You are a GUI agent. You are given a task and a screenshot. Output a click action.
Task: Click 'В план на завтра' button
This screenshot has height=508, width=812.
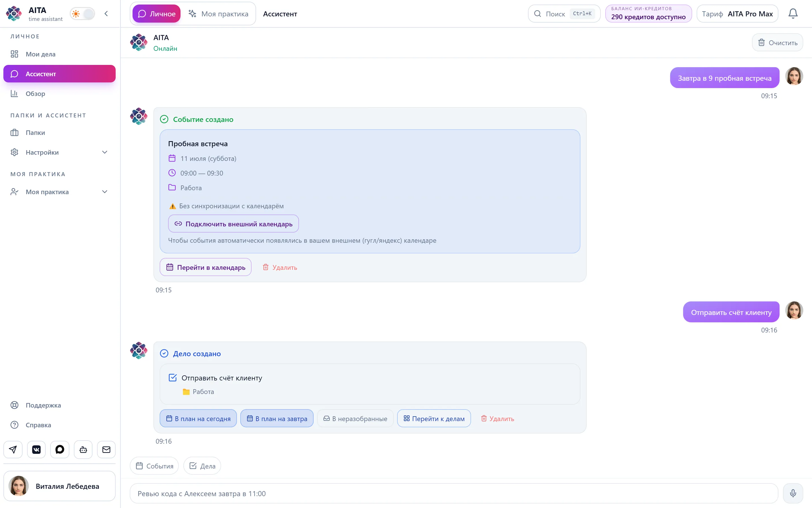277,418
